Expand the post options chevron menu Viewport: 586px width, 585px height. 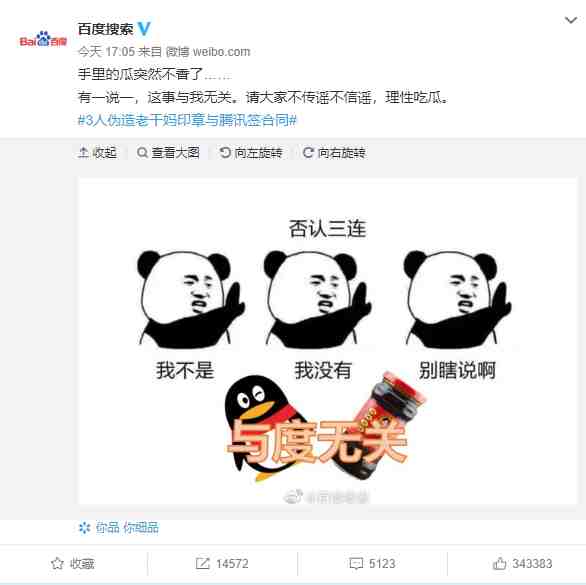pyautogui.click(x=570, y=20)
